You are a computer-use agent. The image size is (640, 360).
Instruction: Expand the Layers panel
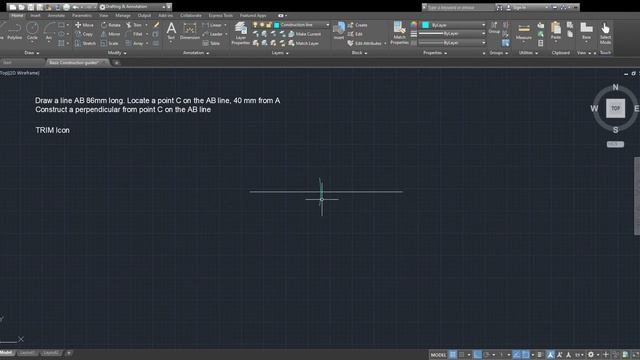click(280, 53)
